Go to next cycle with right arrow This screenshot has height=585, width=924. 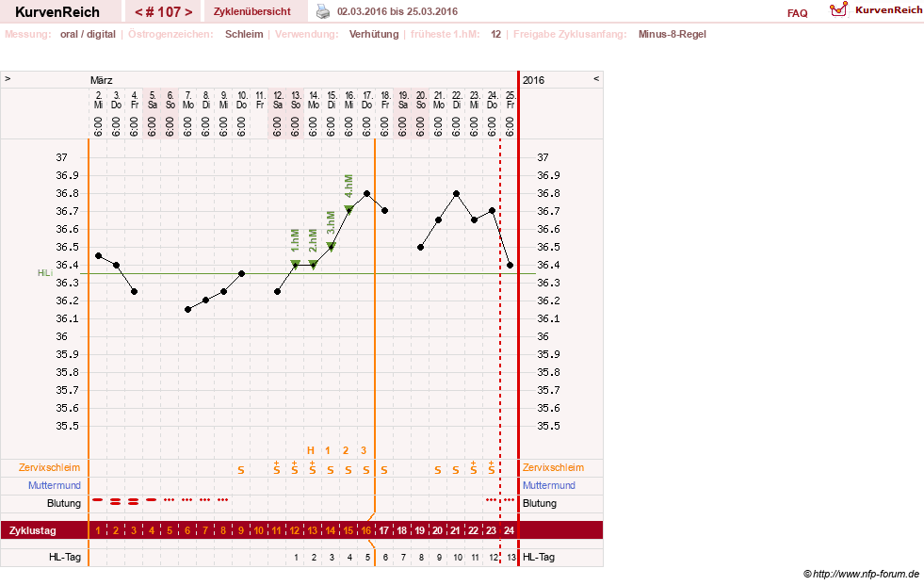tap(188, 12)
